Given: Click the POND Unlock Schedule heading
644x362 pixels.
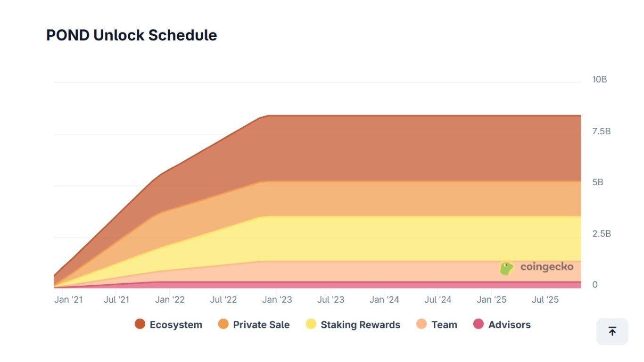Looking at the screenshot, I should pos(132,35).
